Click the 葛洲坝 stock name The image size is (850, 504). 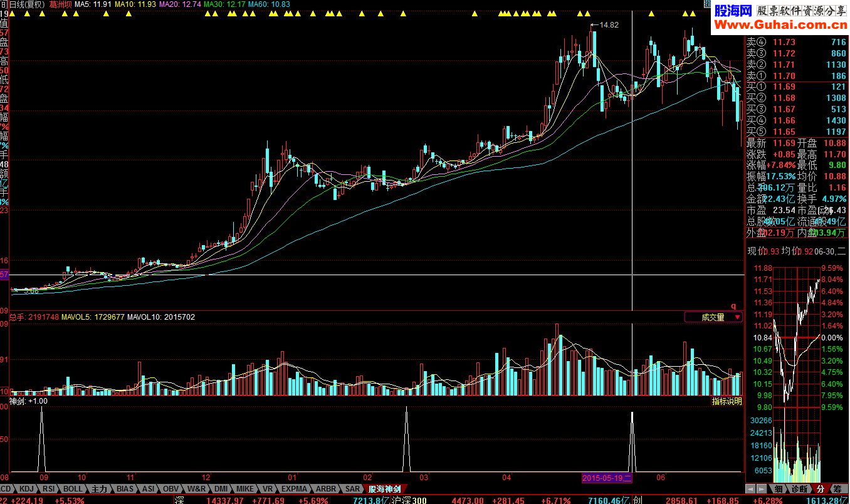[x=60, y=4]
